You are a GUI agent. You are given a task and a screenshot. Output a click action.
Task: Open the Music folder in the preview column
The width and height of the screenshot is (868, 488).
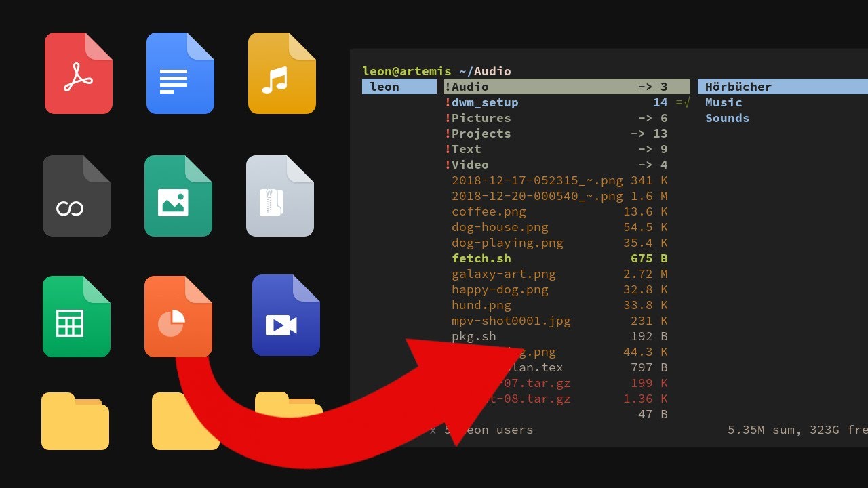[724, 102]
